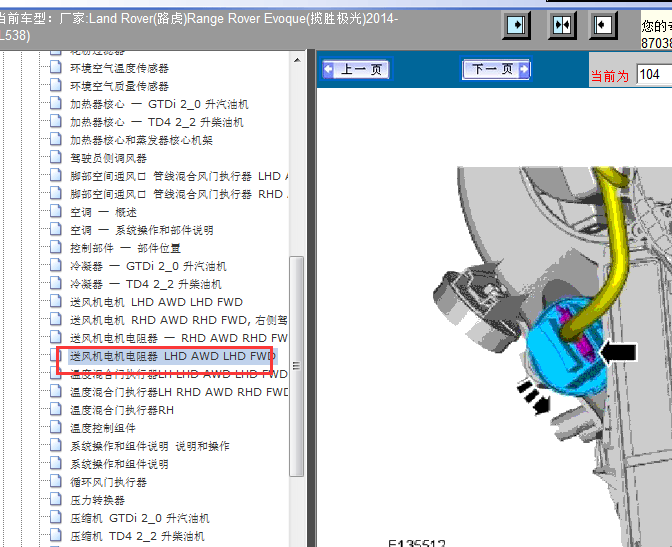Click document icon beside 送风机电机 LHD AWD
Viewport: 672px width, 547px height.
(56, 301)
